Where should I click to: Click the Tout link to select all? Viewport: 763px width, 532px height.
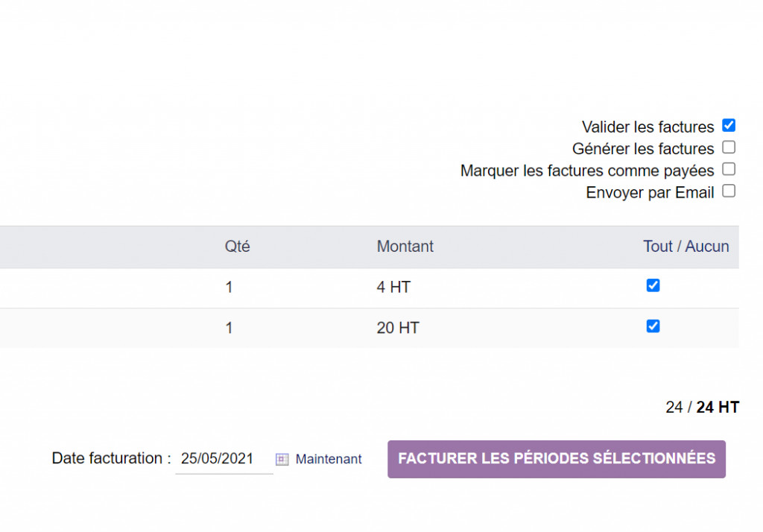click(x=657, y=246)
